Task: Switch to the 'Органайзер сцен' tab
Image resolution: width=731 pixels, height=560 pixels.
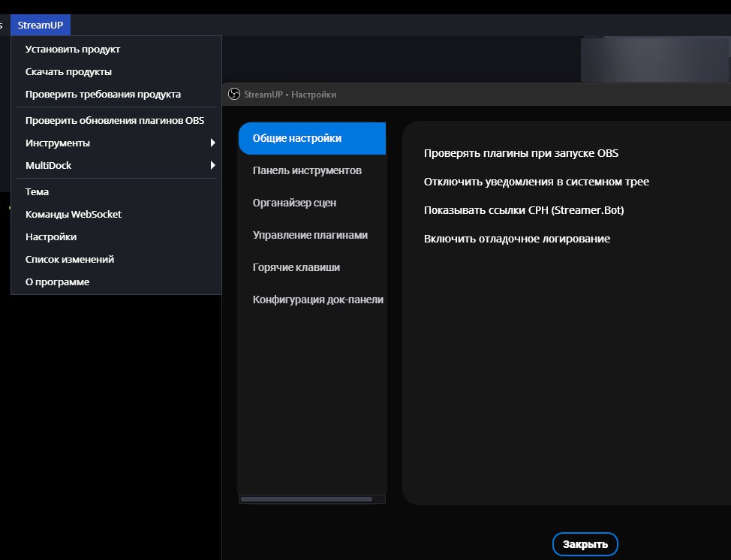Action: [x=294, y=203]
